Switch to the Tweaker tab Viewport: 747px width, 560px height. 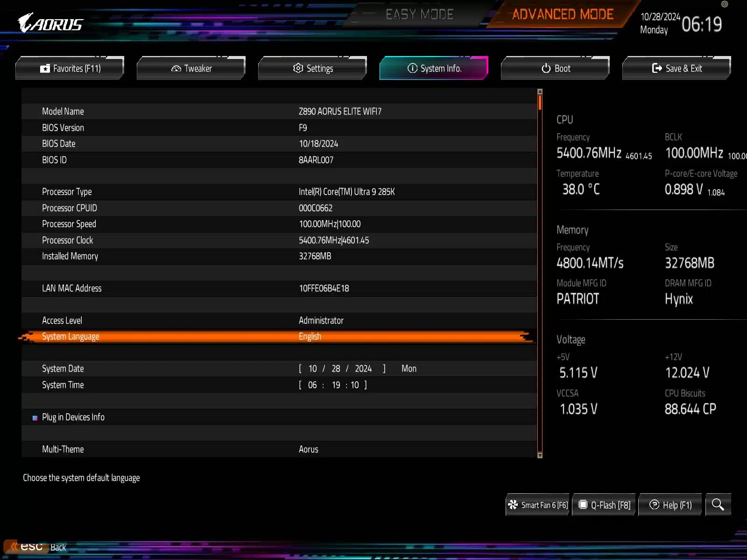(191, 68)
